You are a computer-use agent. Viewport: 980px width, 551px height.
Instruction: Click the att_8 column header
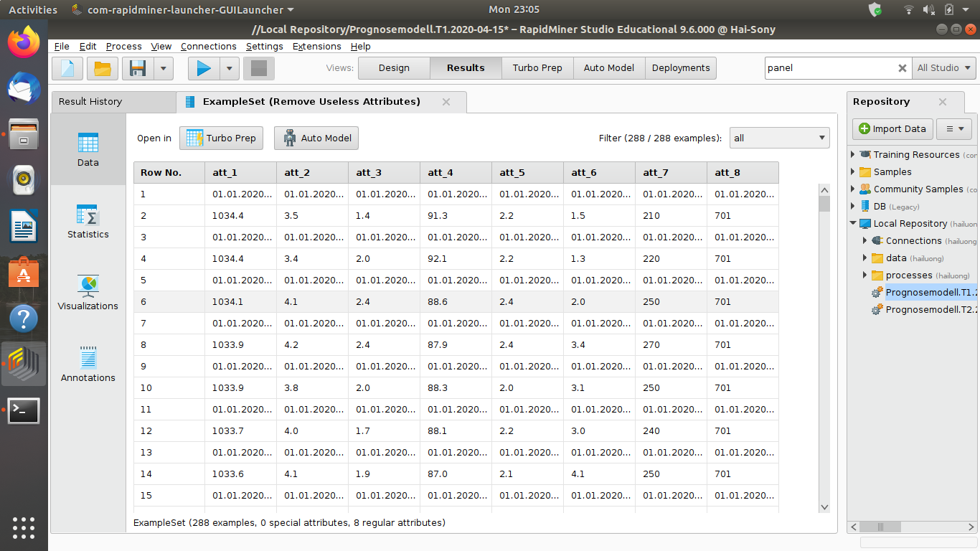coord(743,172)
